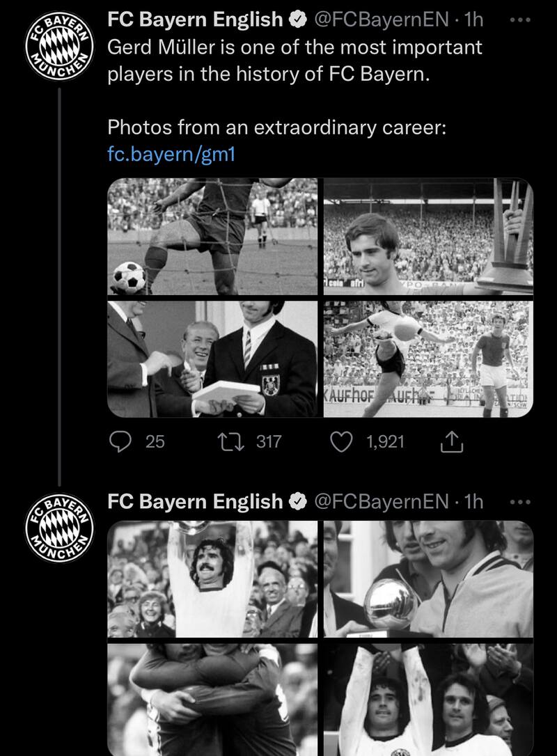Open the second tweet's FC Bayern English name
Image resolution: width=557 pixels, height=756 pixels.
196,501
